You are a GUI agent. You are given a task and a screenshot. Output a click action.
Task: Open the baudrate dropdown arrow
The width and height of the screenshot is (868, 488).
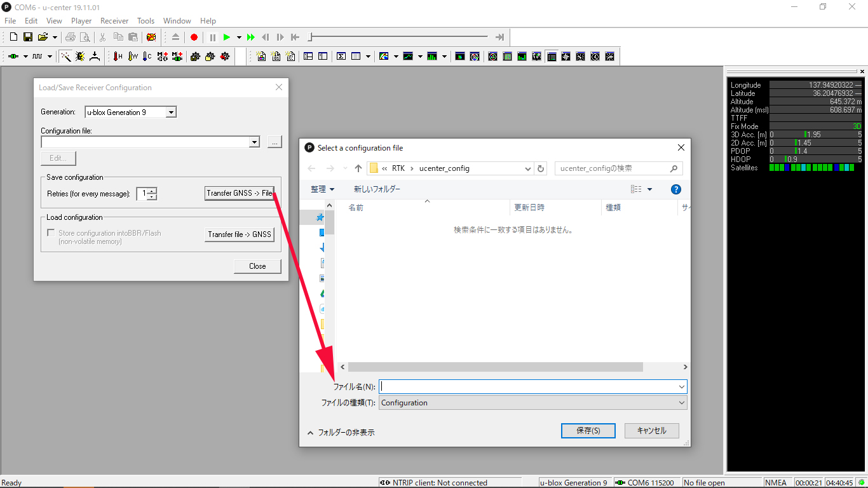(x=50, y=57)
